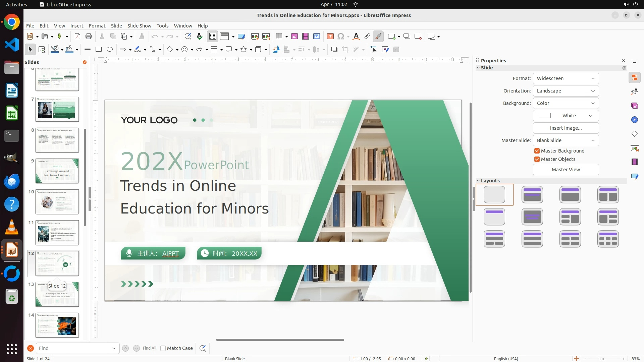Open the Insert menu

pos(77,26)
